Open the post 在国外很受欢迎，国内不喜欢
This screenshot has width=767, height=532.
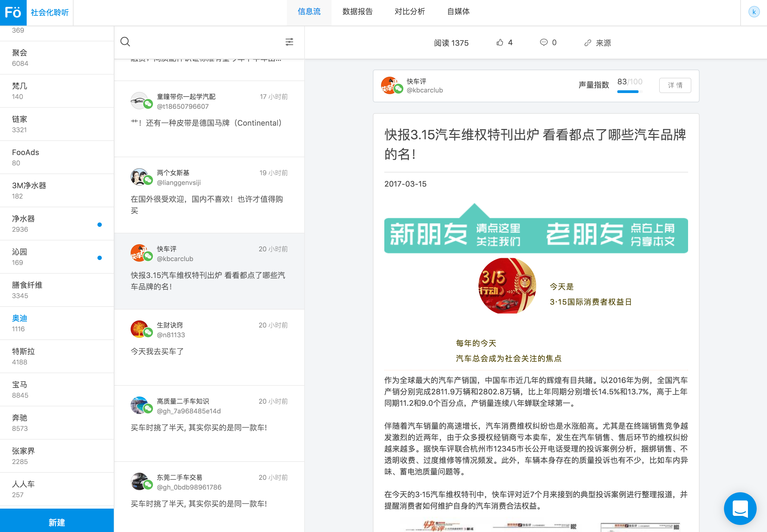209,195
